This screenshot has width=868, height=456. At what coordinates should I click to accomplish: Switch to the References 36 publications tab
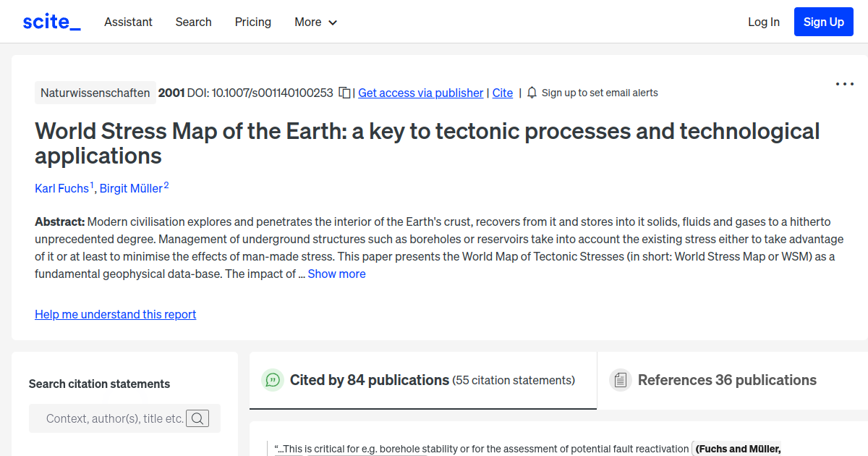pos(727,379)
